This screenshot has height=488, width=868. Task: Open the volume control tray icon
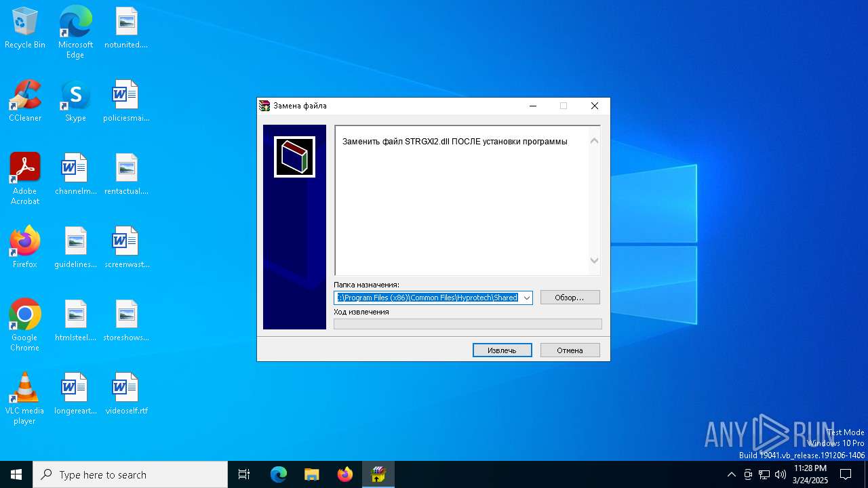pyautogui.click(x=781, y=474)
